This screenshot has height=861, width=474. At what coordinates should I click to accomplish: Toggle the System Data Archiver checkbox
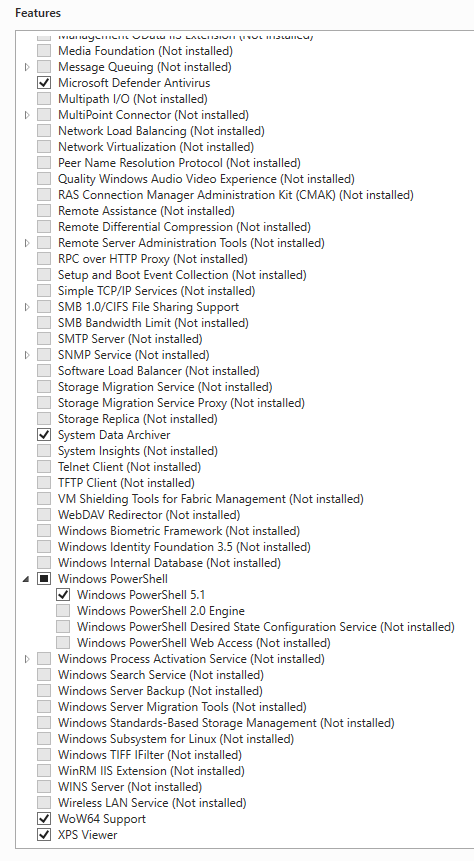click(44, 435)
